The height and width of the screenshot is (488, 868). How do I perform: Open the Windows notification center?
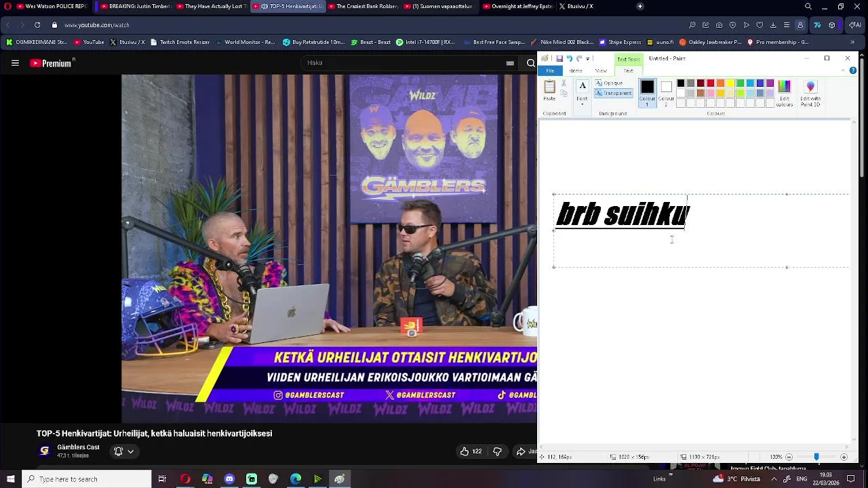pos(850,479)
